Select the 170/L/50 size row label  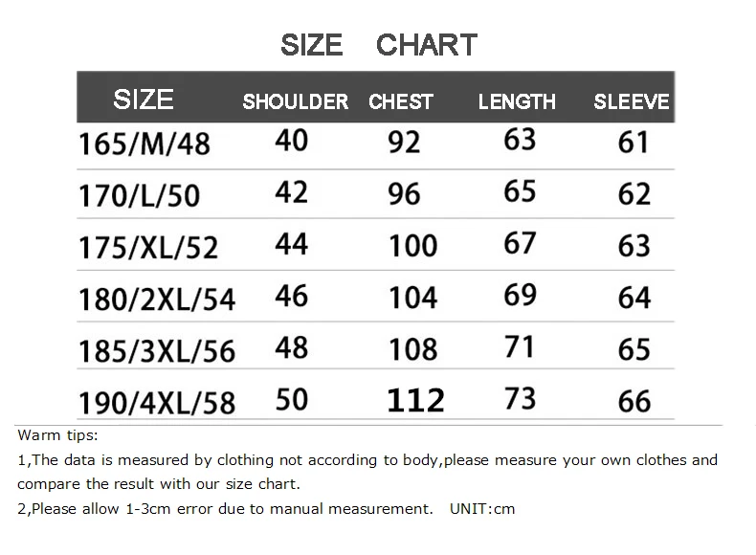(x=140, y=195)
